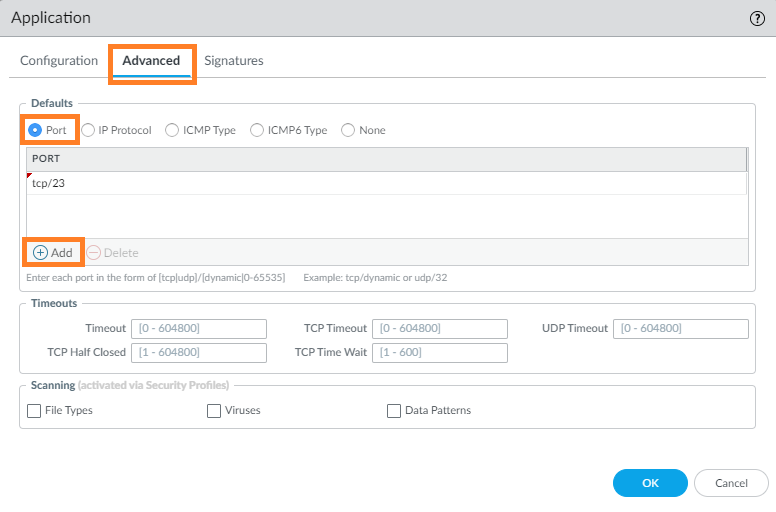
Task: Focus the TCP Timeout field
Action: coord(440,329)
